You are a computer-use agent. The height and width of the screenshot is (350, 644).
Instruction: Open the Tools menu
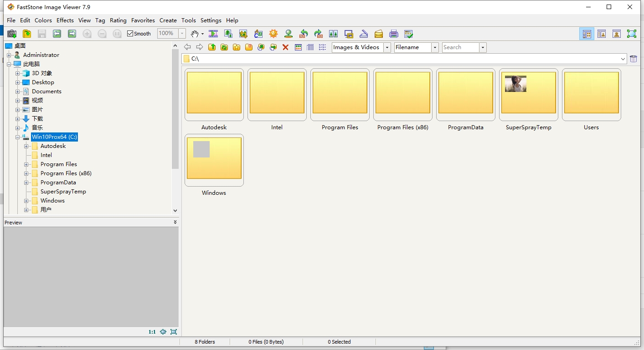[188, 20]
